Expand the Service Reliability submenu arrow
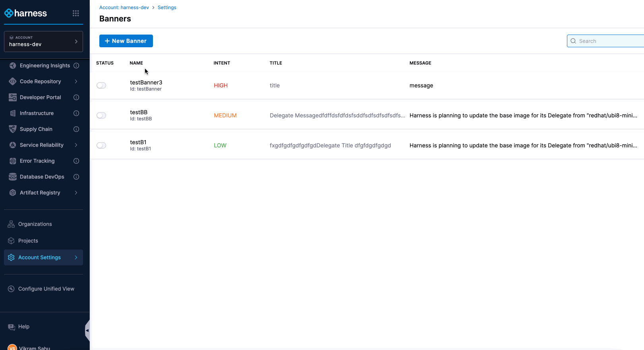Viewport: 644px width, 350px height. pyautogui.click(x=76, y=145)
